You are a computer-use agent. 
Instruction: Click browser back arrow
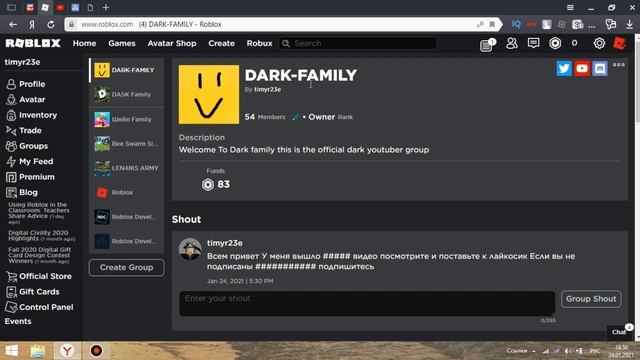(x=13, y=24)
